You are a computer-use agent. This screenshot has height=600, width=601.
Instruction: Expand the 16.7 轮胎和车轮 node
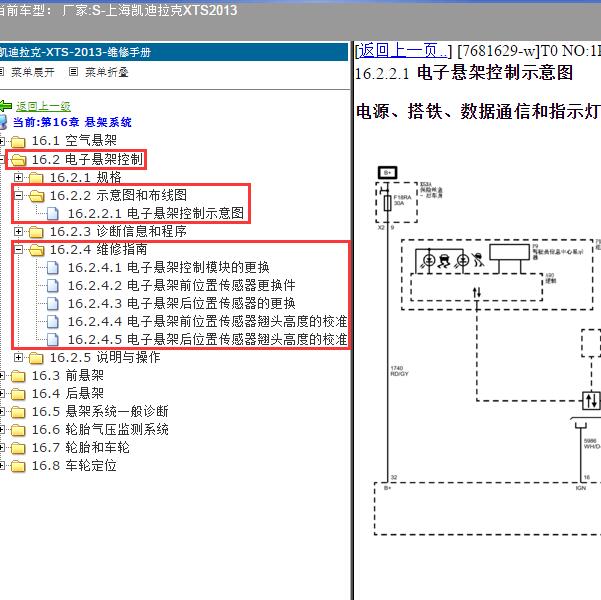[x=2, y=447]
